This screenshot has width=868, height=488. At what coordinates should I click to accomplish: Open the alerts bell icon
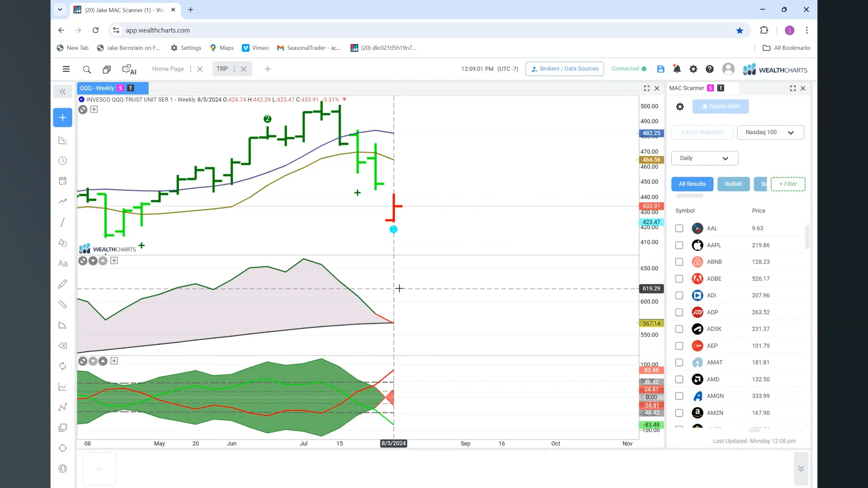point(677,69)
